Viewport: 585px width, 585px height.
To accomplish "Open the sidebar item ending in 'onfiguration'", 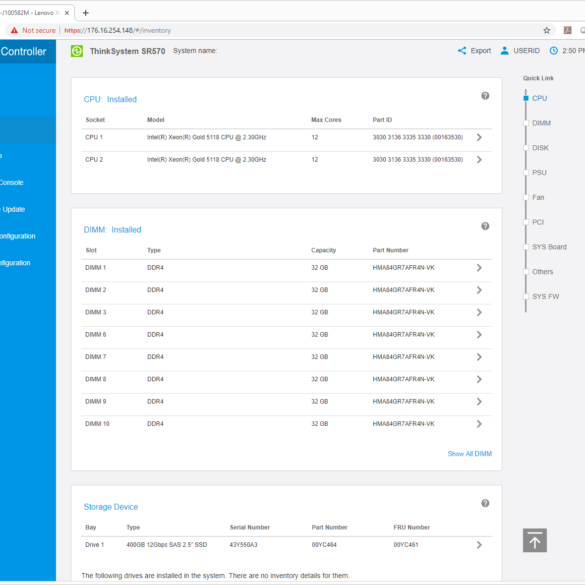I will click(x=18, y=236).
